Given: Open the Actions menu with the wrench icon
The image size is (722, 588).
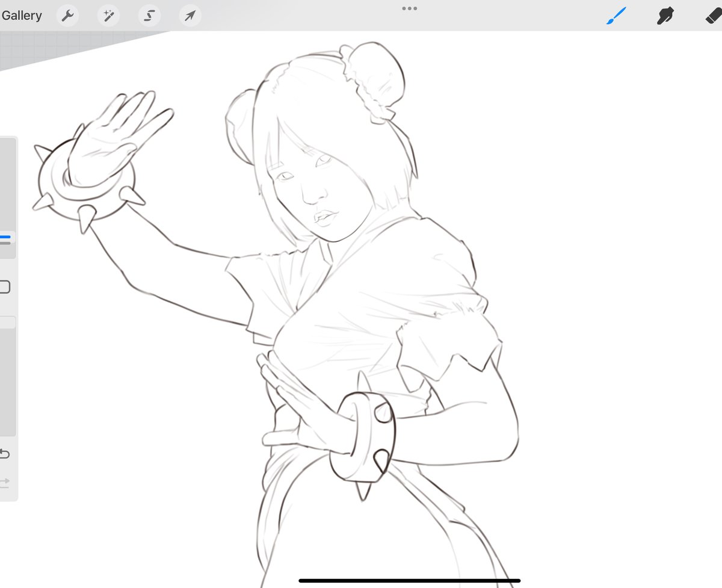Looking at the screenshot, I should pyautogui.click(x=67, y=16).
